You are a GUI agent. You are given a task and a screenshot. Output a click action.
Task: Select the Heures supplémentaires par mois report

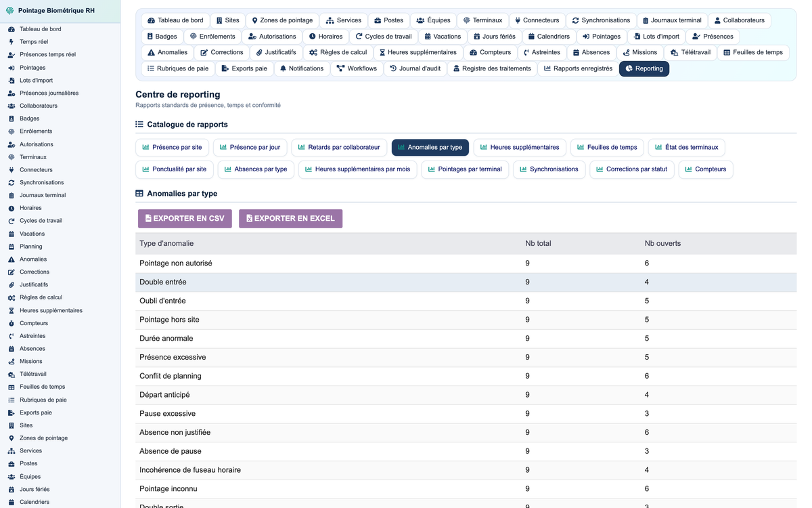(x=358, y=169)
